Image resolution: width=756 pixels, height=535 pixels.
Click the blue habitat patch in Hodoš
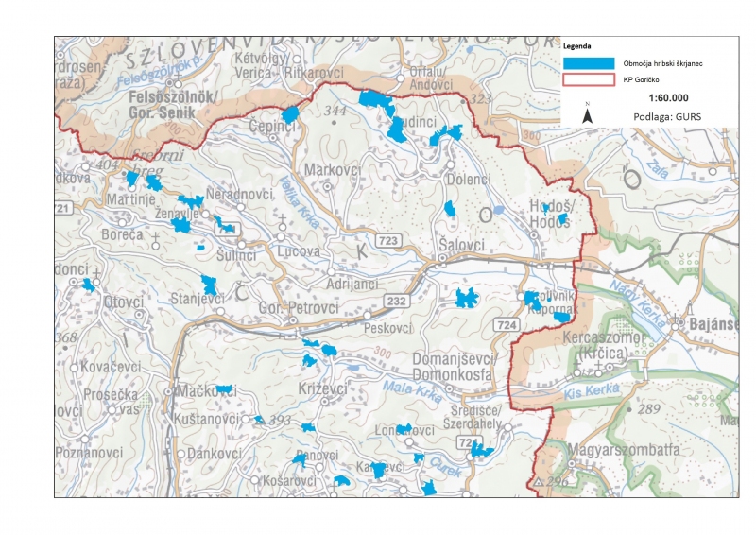coord(562,219)
